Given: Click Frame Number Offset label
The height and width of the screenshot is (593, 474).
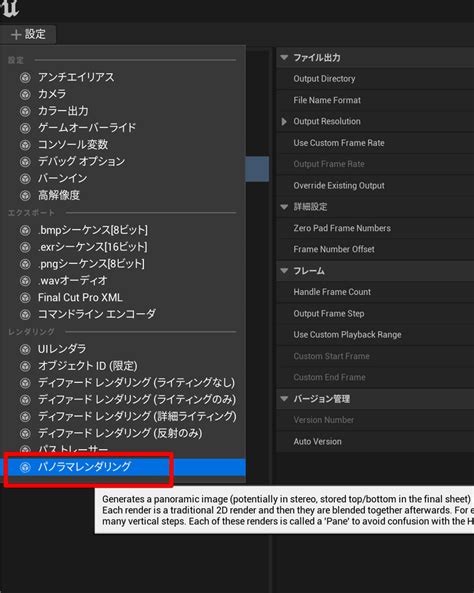Looking at the screenshot, I should point(334,250).
